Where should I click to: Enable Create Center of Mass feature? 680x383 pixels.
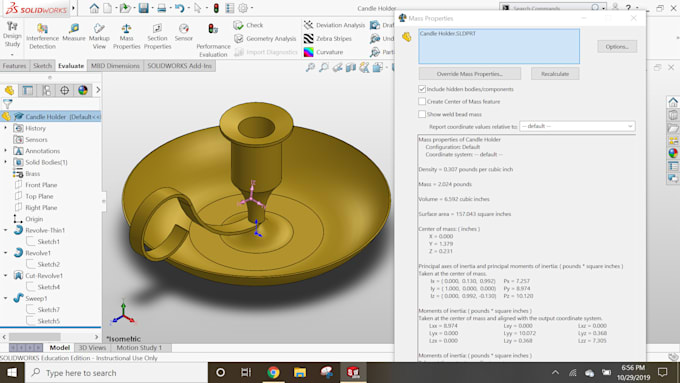(x=422, y=101)
